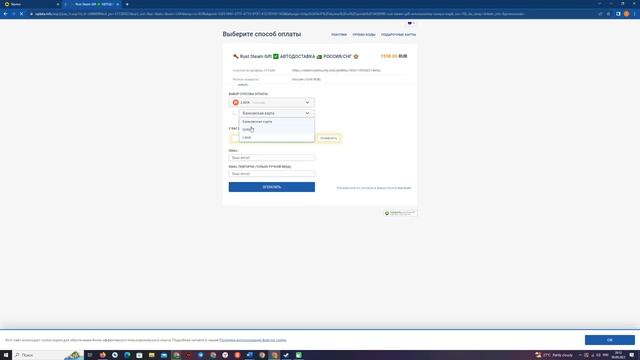Click the orange LAVA logo icon
Viewport: 640px width, 360px height.
click(236, 102)
